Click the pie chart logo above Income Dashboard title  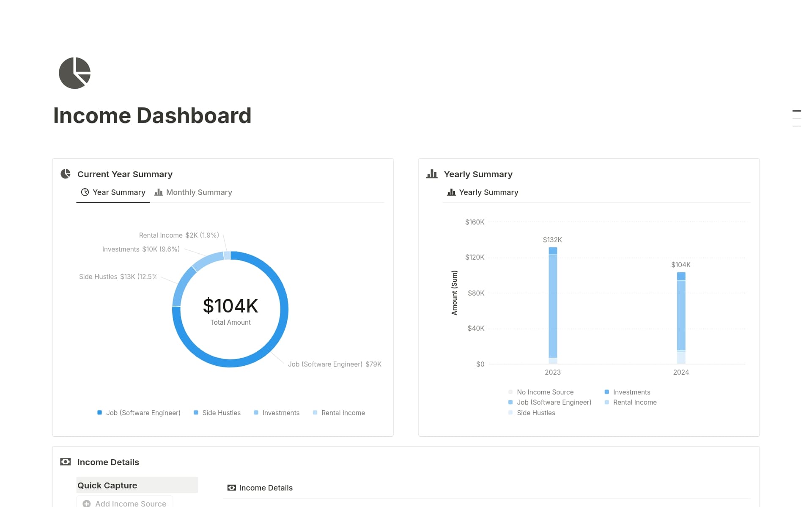[74, 73]
